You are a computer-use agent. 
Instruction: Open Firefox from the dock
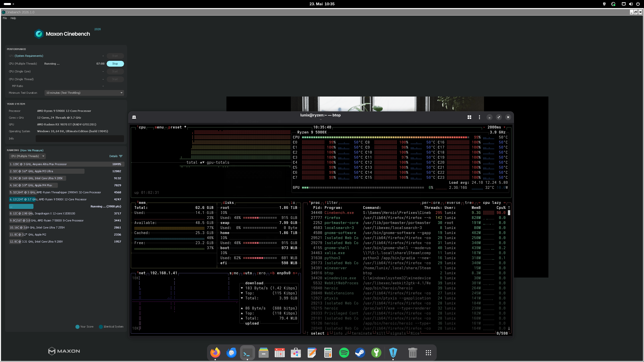215,353
